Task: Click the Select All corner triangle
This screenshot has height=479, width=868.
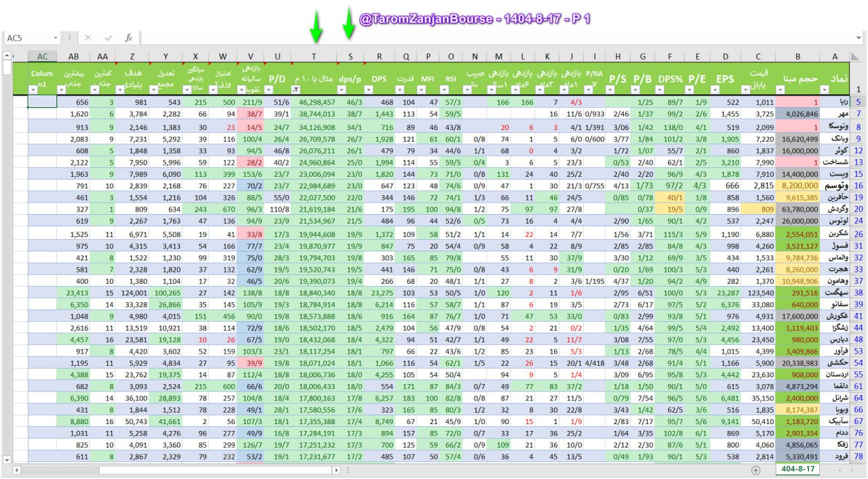Action: pyautogui.click(x=856, y=56)
